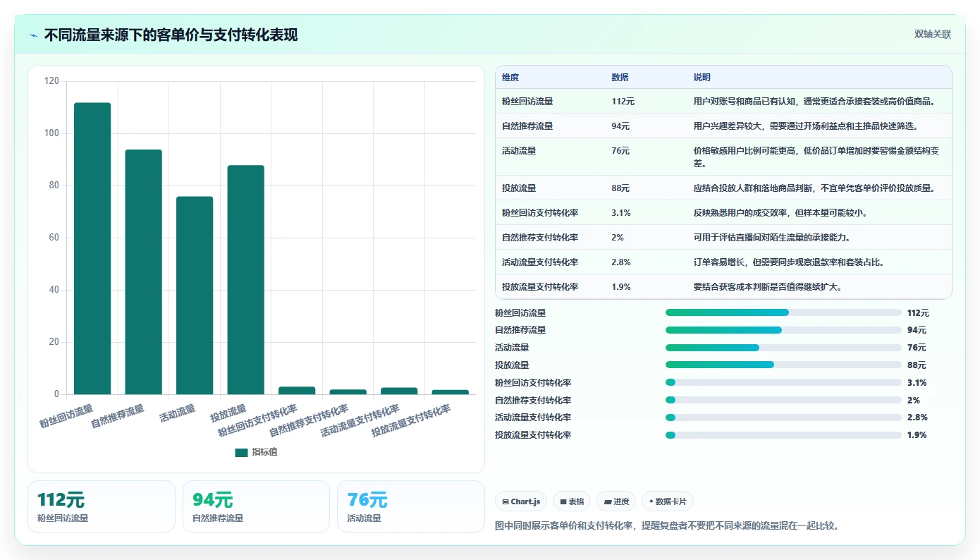Click the lightning icon beside the dashboard title
The image size is (980, 560).
pyautogui.click(x=34, y=35)
